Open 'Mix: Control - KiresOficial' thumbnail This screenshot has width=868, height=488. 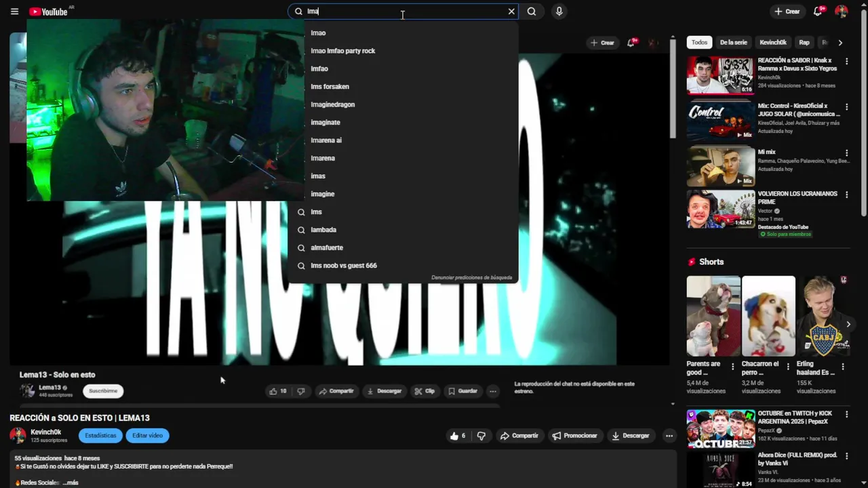[x=720, y=120]
